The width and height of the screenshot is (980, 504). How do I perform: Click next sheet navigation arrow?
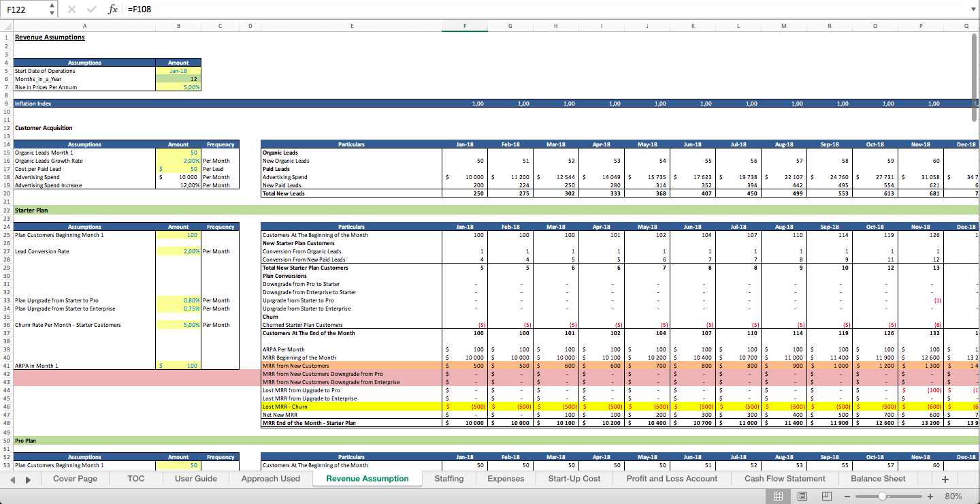[x=28, y=479]
